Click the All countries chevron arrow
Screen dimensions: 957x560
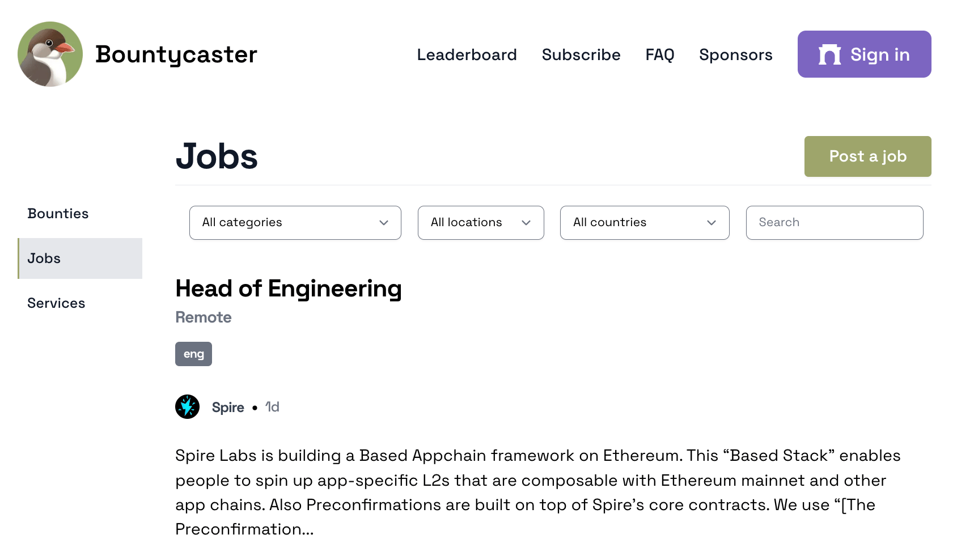(712, 223)
